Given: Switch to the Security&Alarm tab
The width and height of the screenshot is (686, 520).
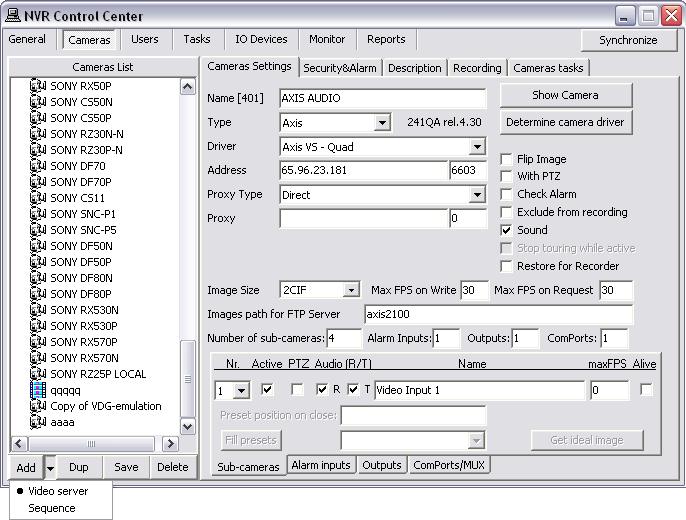Looking at the screenshot, I should point(341,68).
